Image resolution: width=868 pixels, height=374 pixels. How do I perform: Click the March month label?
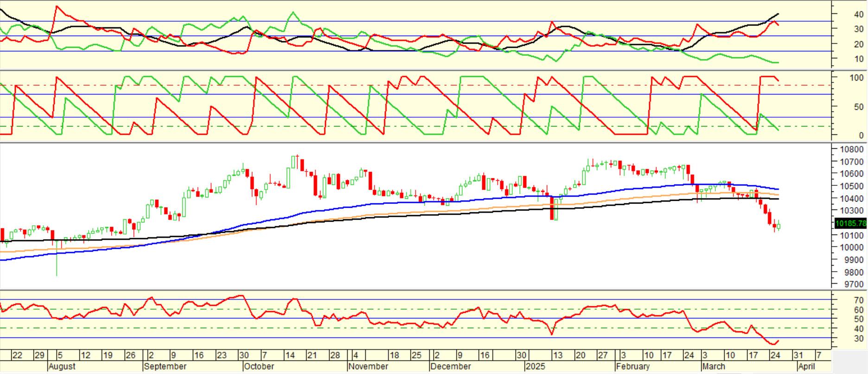[x=714, y=366]
